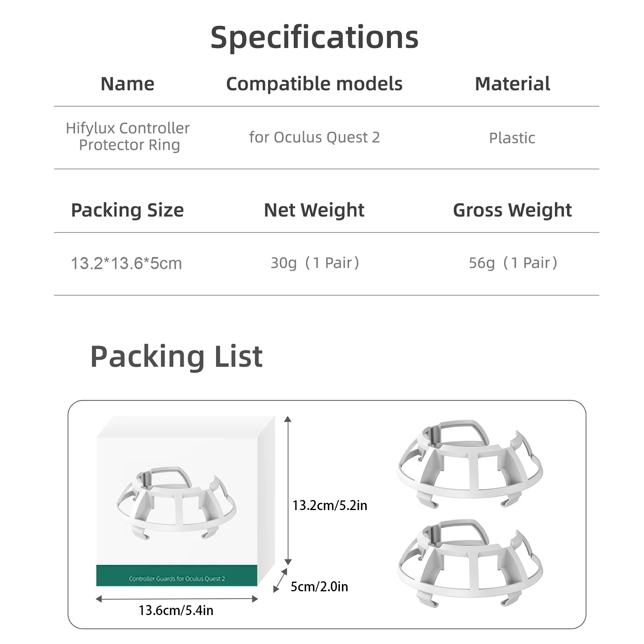Click the green band on the box
644x644 pixels.
click(177, 576)
